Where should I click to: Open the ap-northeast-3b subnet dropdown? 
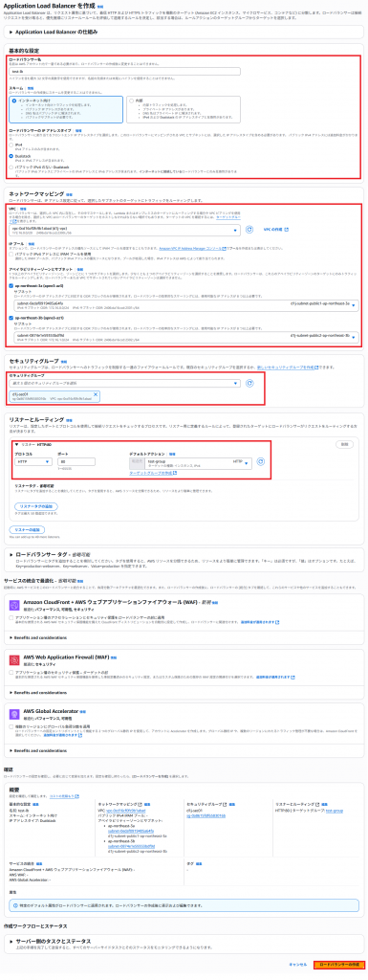185,338
